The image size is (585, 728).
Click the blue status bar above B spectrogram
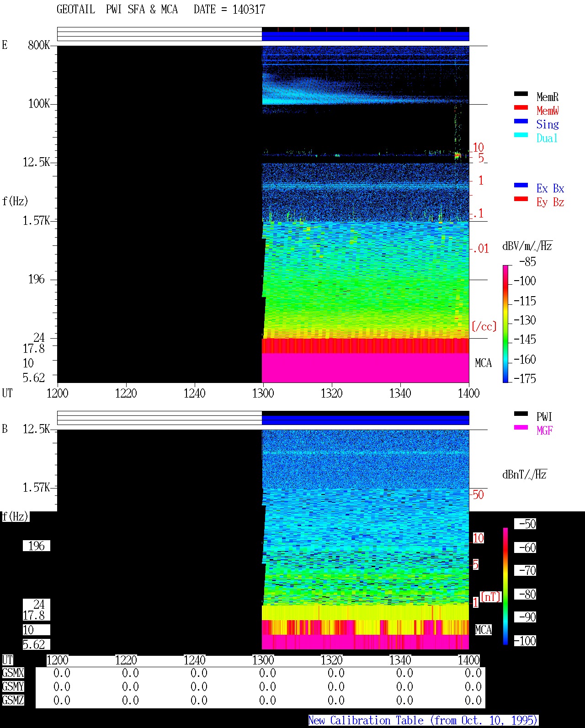tap(366, 420)
